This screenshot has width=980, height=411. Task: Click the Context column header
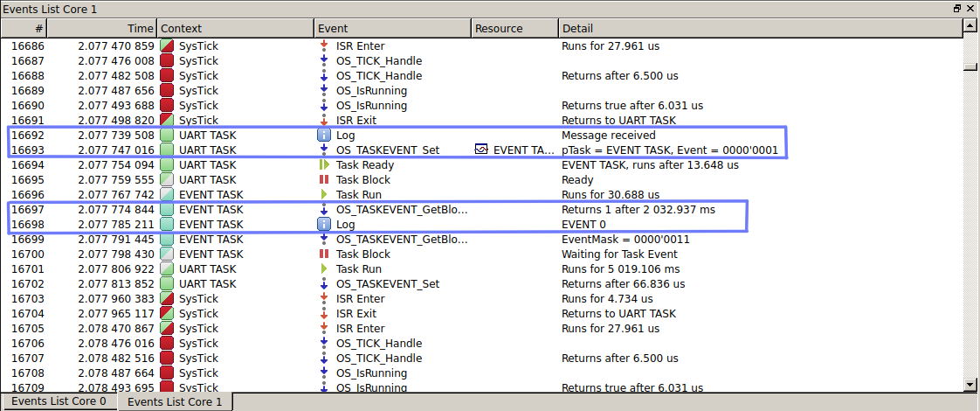pos(236,29)
